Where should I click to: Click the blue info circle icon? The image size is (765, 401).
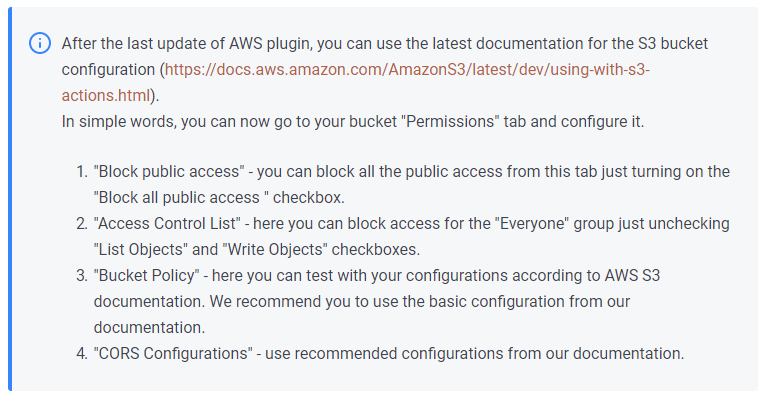40,43
